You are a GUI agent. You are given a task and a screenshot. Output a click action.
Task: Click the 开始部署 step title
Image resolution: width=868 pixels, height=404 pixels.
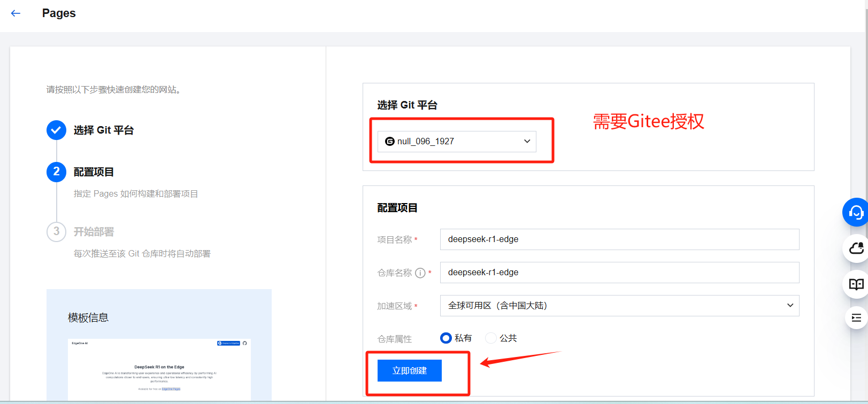click(94, 232)
